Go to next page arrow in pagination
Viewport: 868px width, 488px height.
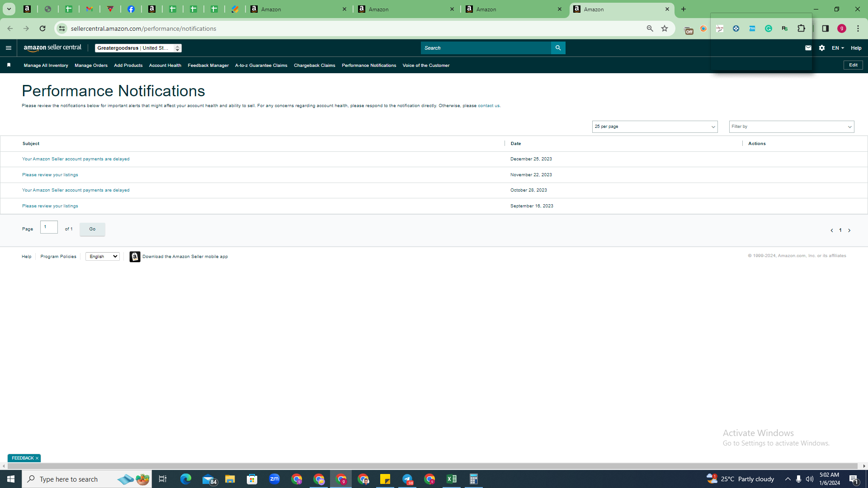(849, 230)
